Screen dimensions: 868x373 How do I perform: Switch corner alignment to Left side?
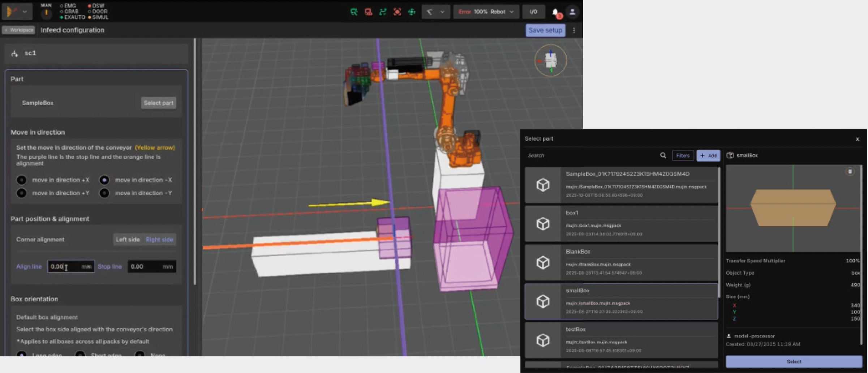coord(128,239)
